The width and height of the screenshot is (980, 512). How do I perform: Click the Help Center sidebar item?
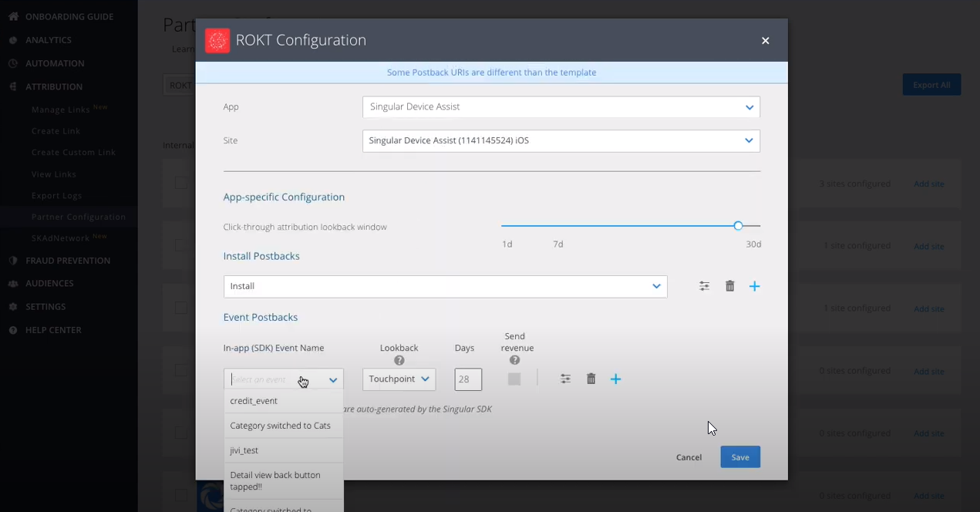click(x=53, y=330)
